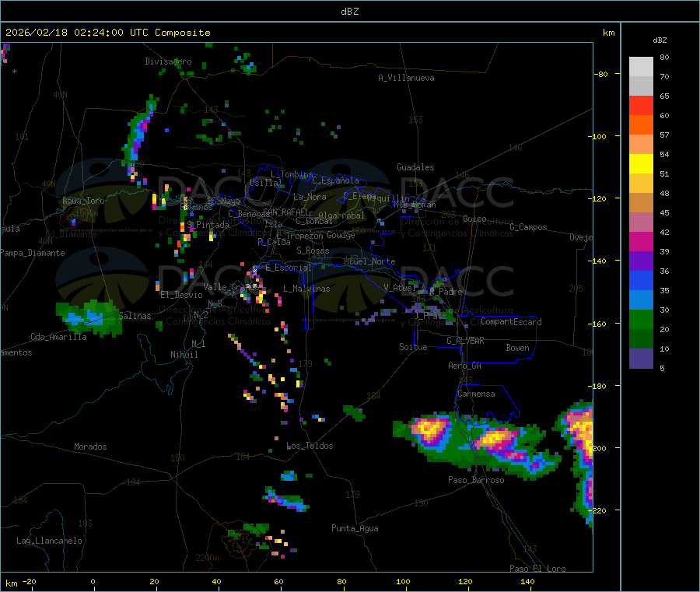Click the 'CompantEscard' label
Viewport: 700px width, 592px height.
click(511, 322)
